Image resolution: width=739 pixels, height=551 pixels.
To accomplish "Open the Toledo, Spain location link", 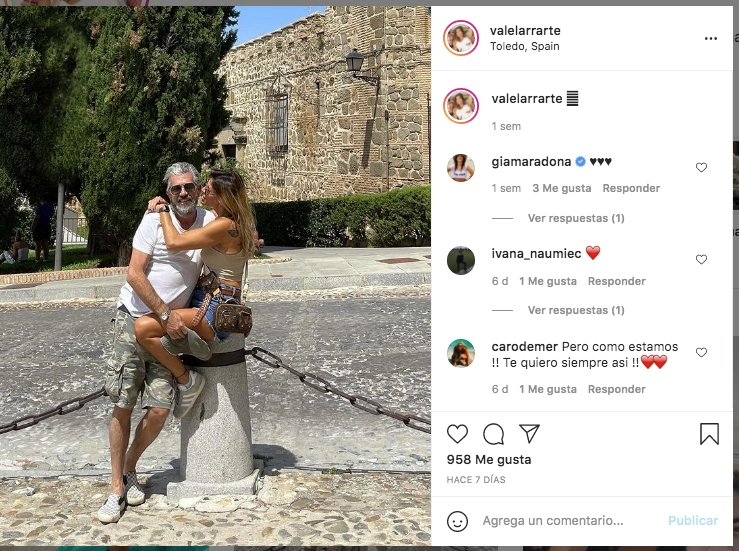I will click(x=525, y=46).
